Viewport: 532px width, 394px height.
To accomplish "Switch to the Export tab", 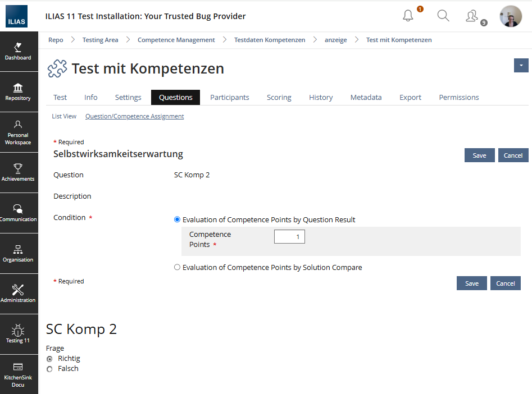I will tap(410, 97).
